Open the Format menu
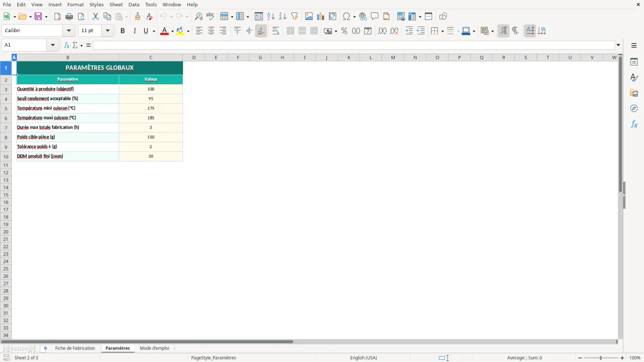The height and width of the screenshot is (362, 644). coord(76,4)
